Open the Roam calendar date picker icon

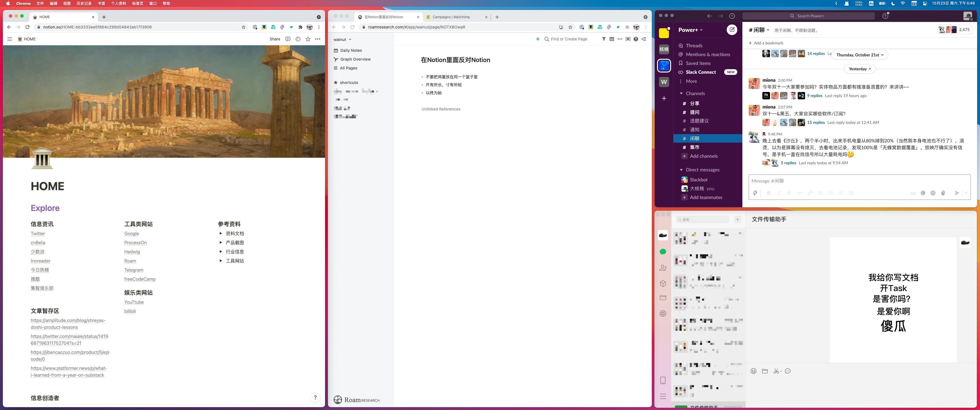[612, 39]
